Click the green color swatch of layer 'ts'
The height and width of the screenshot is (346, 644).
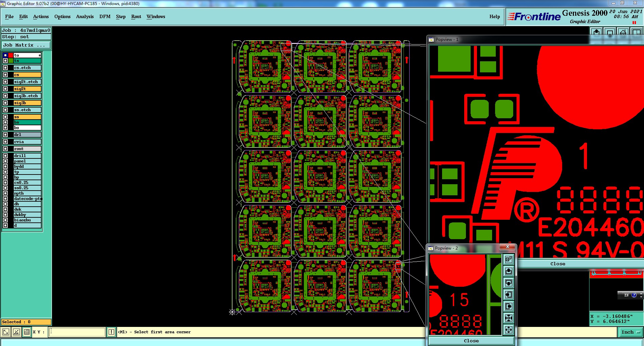[x=11, y=61]
